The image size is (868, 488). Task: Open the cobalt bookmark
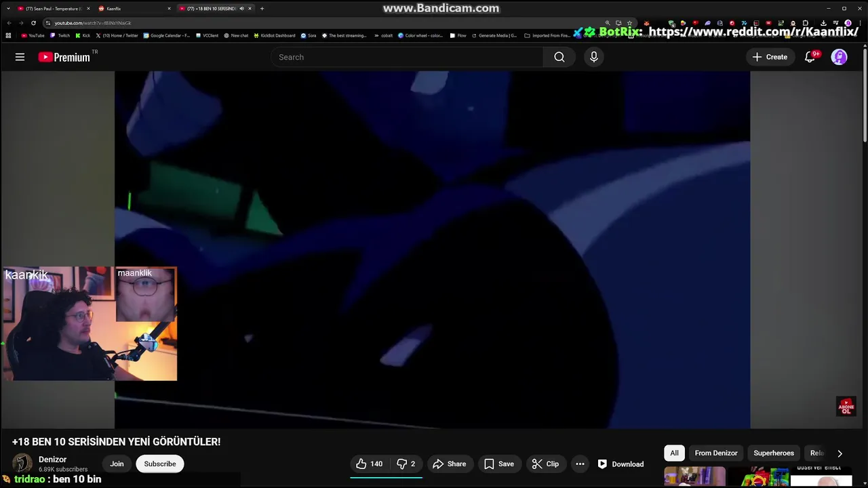(x=383, y=35)
